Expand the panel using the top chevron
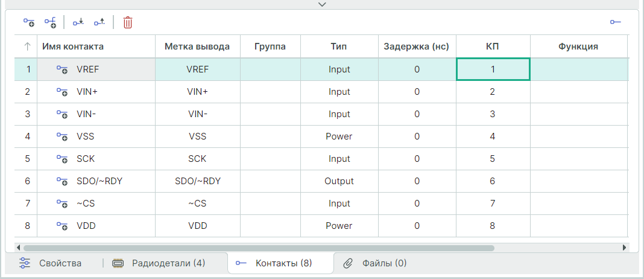Screen dimensions: 644x279 (x=322, y=4)
